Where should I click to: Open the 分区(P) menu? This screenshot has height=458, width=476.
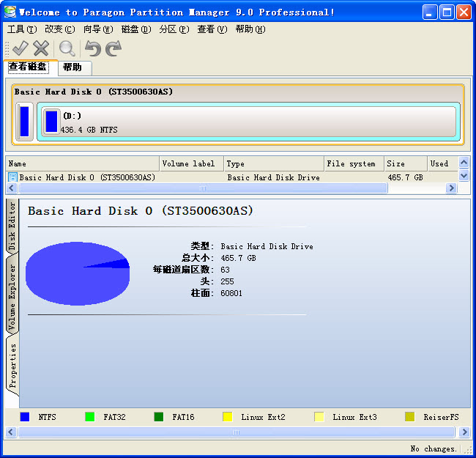(x=174, y=29)
